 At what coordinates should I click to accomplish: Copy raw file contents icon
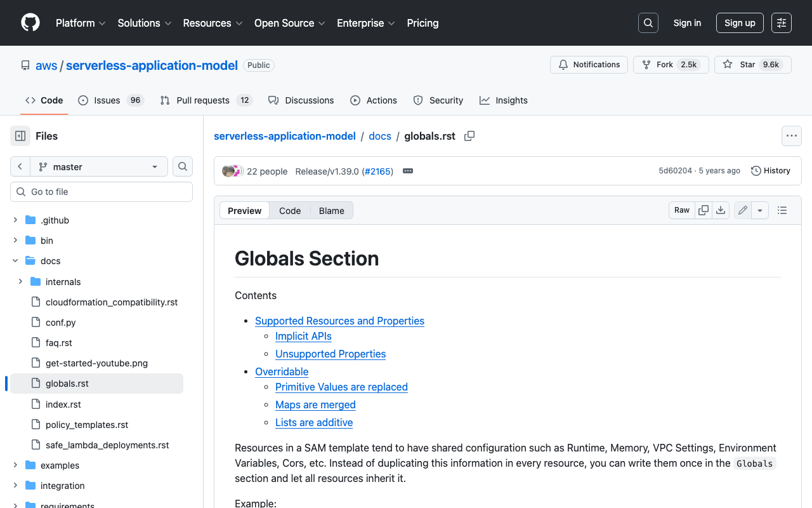point(704,210)
